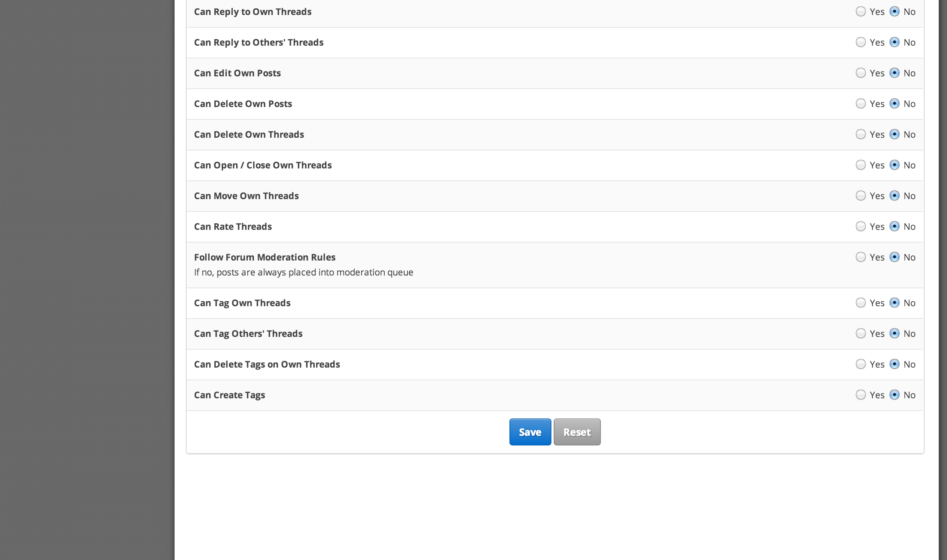The width and height of the screenshot is (947, 560).
Task: Enable Yes for Can Reply to Others' Threads
Action: [860, 42]
